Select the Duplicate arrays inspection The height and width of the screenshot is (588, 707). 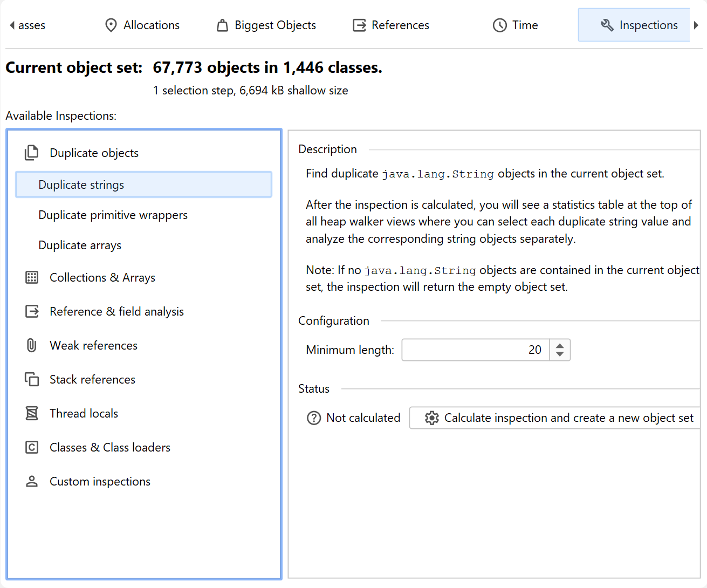click(80, 245)
